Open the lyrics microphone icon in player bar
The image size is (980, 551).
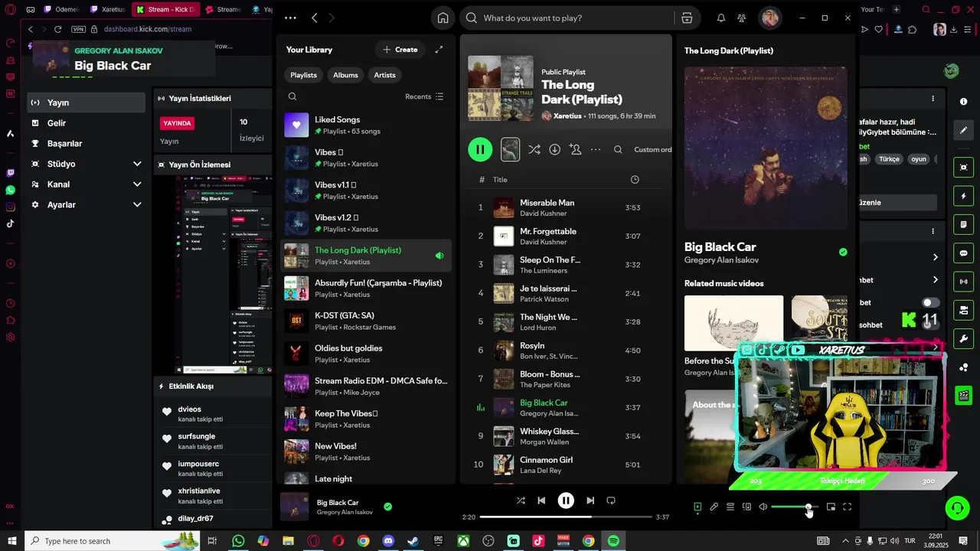[x=714, y=507]
